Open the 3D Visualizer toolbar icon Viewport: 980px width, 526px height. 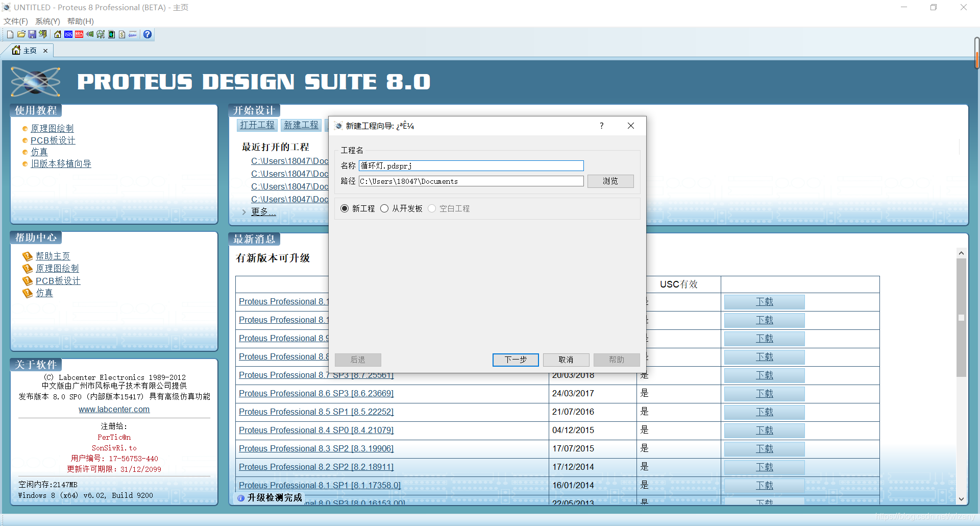[90, 34]
